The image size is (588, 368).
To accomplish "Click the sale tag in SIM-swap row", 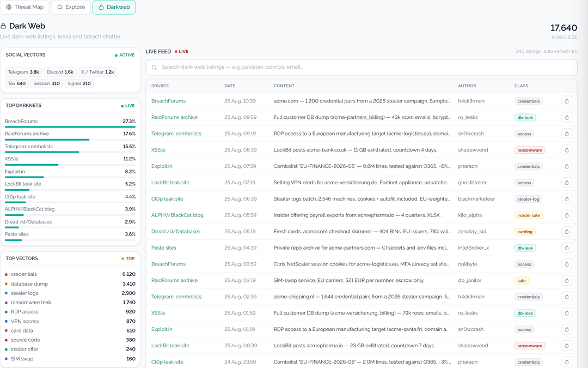I will coord(521,281).
